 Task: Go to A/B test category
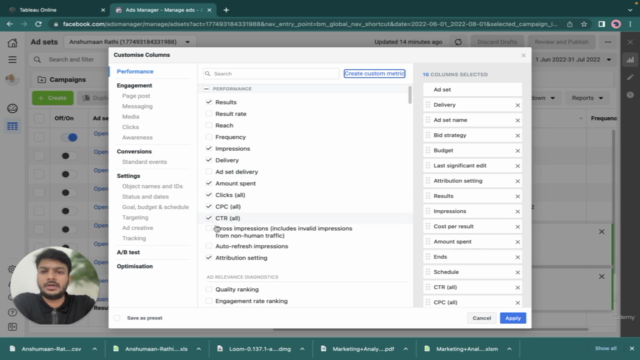(x=128, y=252)
